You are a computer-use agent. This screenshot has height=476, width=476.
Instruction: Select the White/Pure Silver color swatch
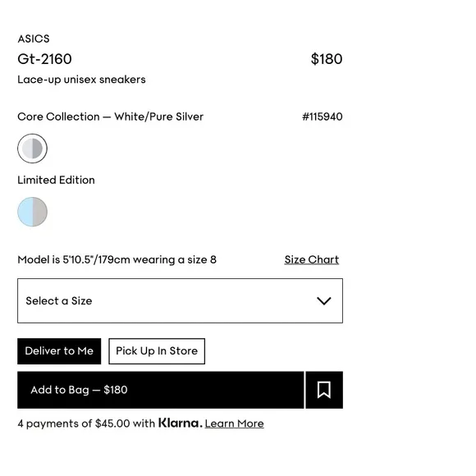33,149
